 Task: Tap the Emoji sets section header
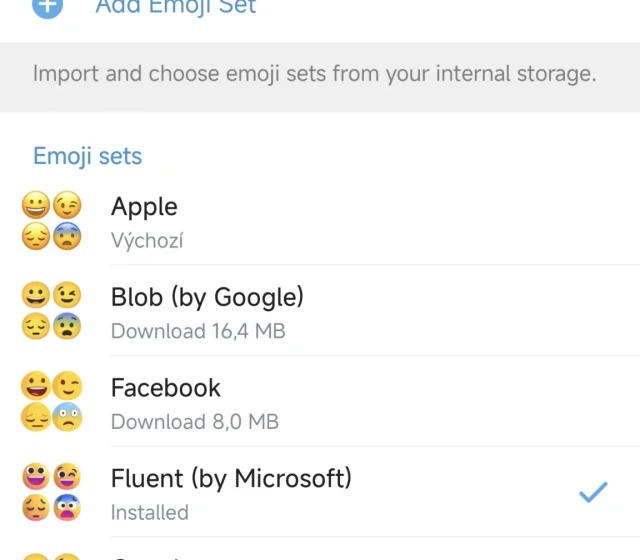88,156
